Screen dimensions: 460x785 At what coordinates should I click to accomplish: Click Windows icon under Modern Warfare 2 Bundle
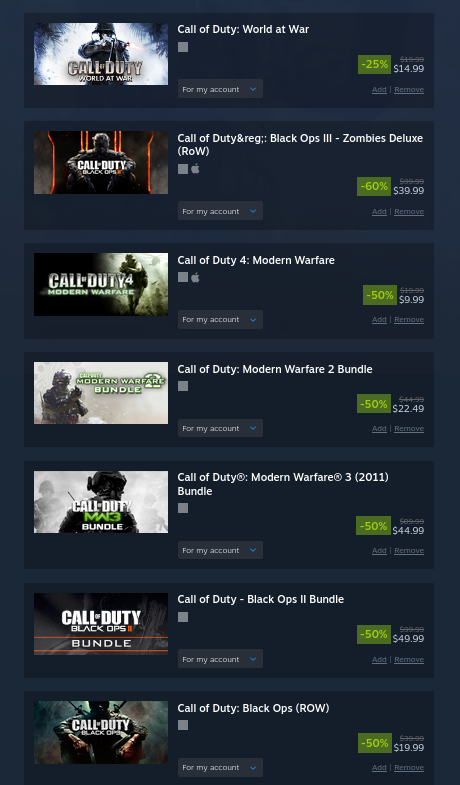tap(183, 386)
